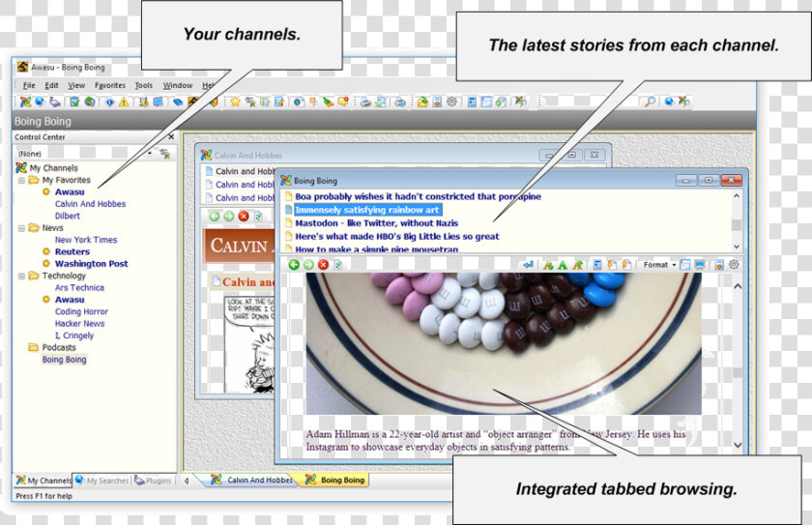Open the Tools menu
This screenshot has height=525, width=812.
coord(143,85)
